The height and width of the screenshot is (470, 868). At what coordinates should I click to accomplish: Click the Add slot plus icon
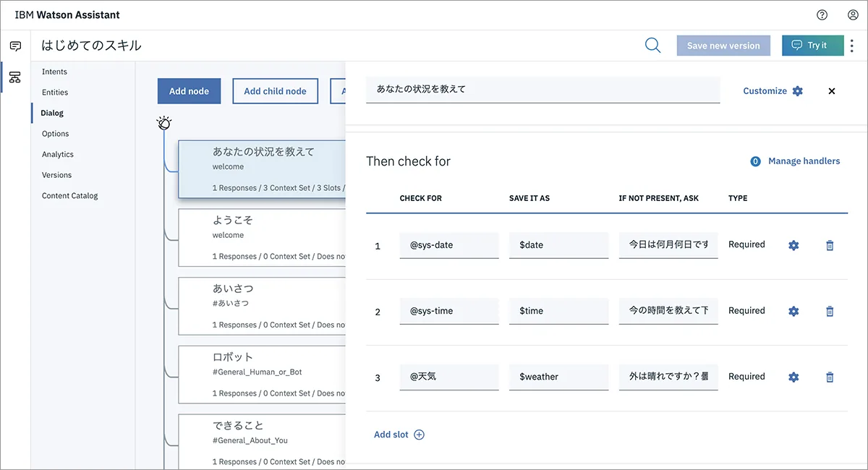pos(419,435)
